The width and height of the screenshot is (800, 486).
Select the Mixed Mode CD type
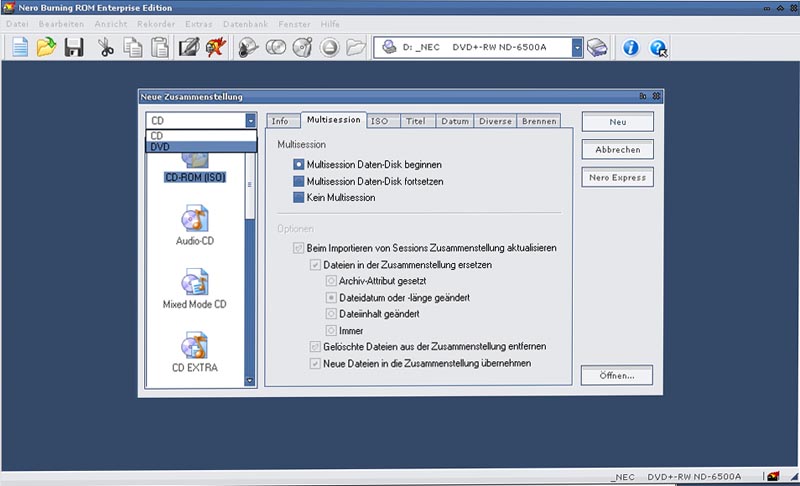pyautogui.click(x=194, y=289)
